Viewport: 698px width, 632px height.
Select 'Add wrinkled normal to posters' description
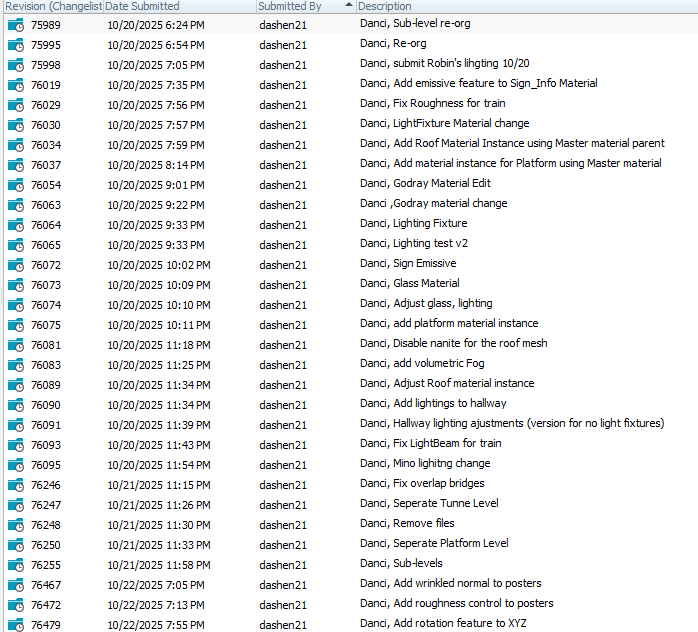(x=450, y=584)
